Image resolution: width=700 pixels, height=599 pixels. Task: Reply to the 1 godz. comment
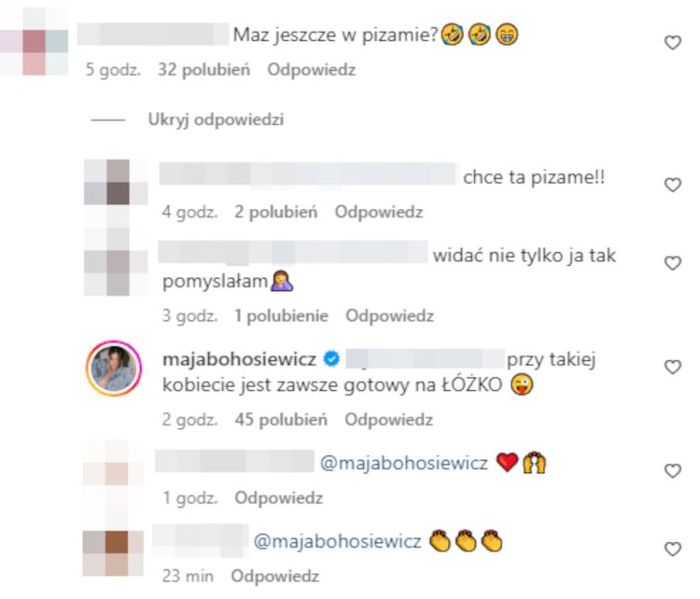click(278, 498)
